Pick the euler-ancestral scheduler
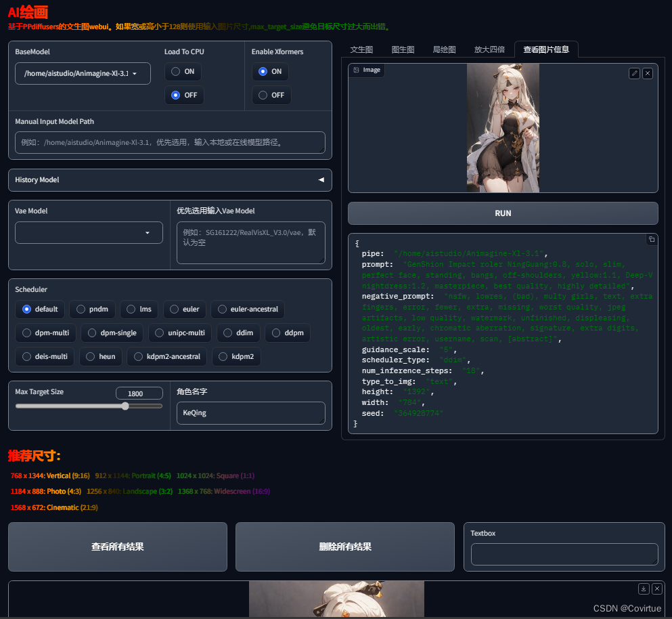Image resolution: width=672 pixels, height=619 pixels. coord(248,309)
